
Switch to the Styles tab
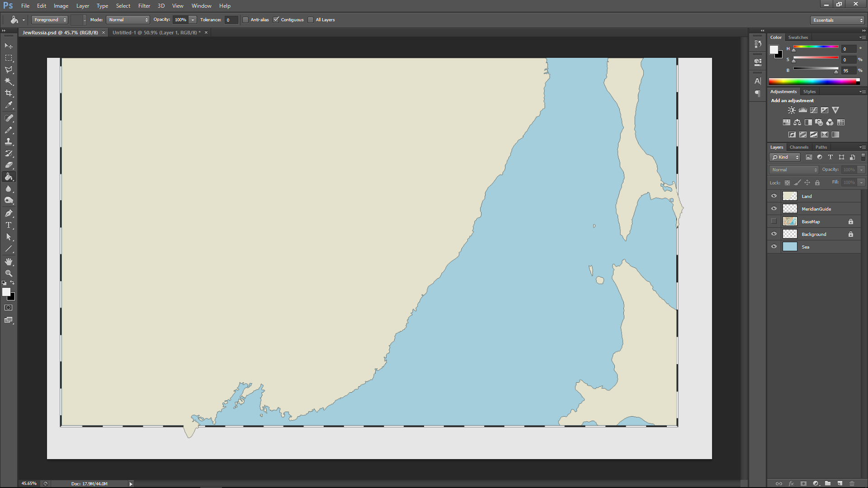tap(809, 92)
